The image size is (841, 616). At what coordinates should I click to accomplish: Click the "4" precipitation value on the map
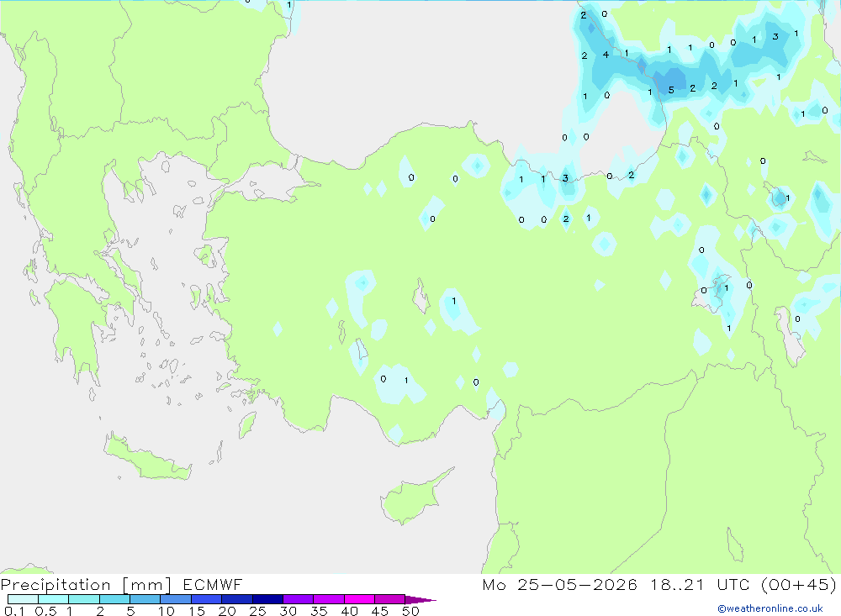point(606,54)
